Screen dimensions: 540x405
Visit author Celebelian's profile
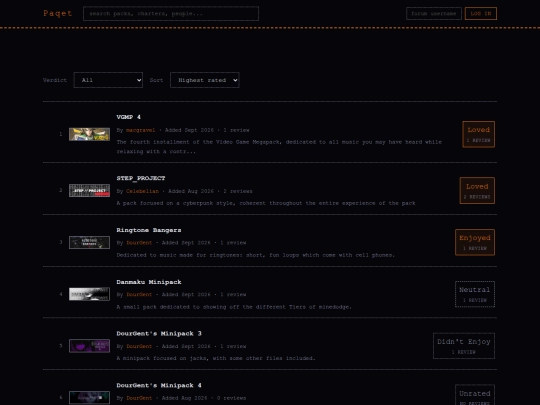click(x=143, y=191)
